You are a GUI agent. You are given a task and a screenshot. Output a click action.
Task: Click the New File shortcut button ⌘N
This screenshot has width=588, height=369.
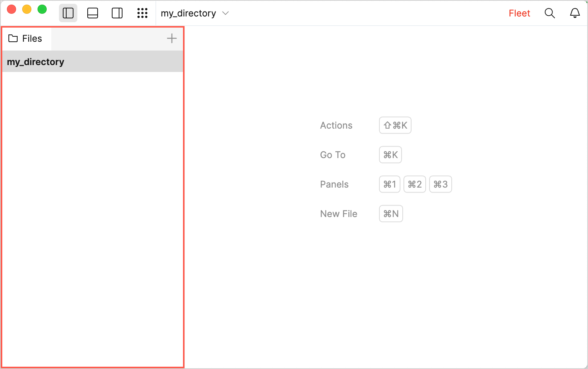(x=390, y=214)
